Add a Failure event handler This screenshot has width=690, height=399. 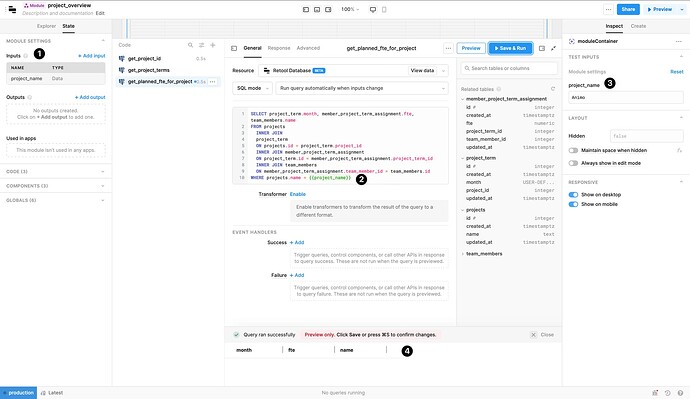tap(297, 275)
